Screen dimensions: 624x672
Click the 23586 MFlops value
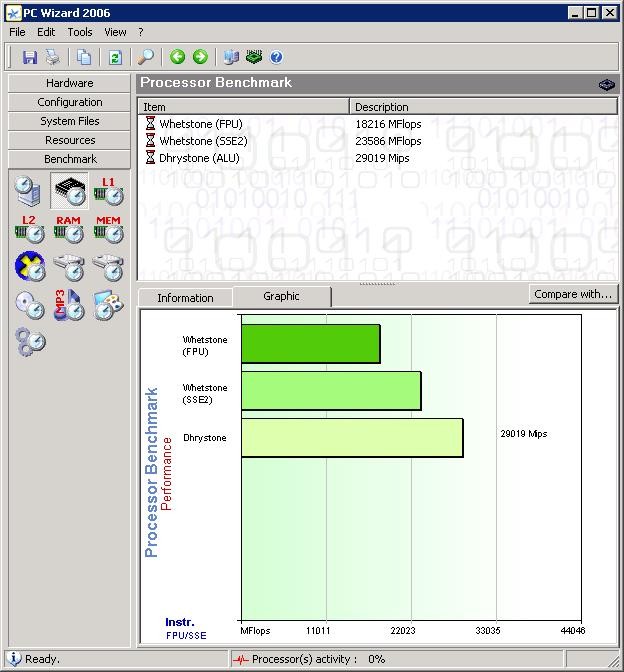click(388, 141)
